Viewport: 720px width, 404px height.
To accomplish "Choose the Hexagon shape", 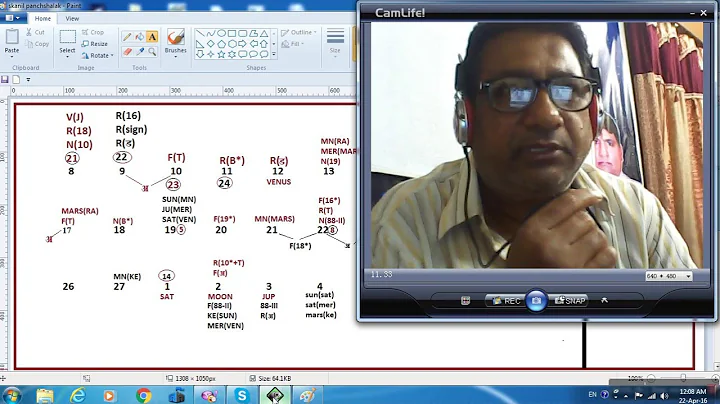I will (231, 44).
